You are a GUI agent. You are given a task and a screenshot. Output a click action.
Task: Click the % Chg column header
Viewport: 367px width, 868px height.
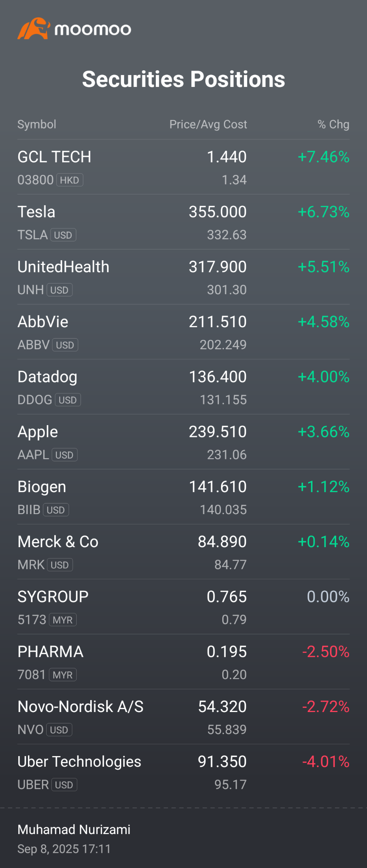334,124
